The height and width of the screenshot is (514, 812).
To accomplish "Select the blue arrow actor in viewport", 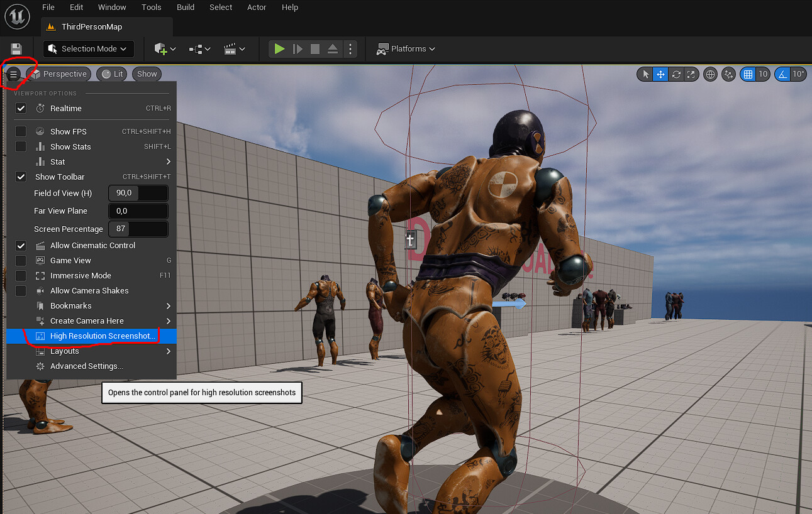I will pos(509,304).
